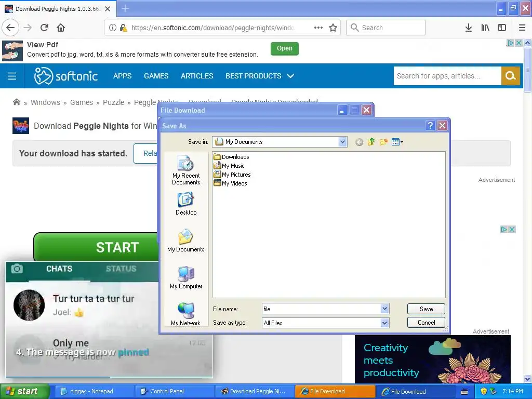Switch to STATUS tab in ad video
Viewport: 532px width, 399px height.
click(121, 269)
